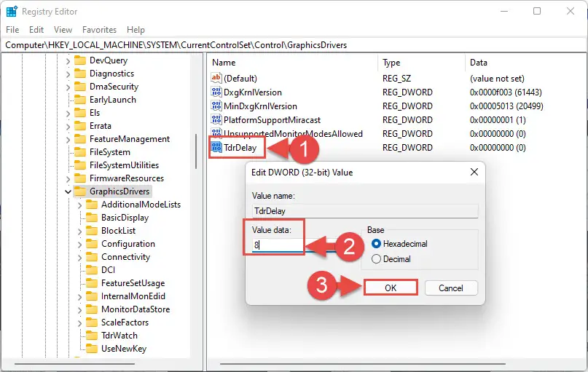Select the (Default) string value icon

216,79
